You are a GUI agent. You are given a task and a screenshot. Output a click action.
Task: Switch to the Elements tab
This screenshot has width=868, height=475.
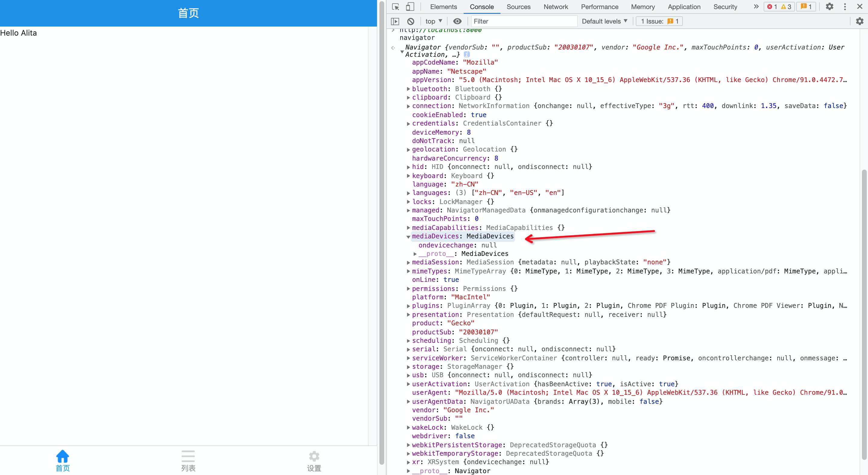tap(443, 7)
